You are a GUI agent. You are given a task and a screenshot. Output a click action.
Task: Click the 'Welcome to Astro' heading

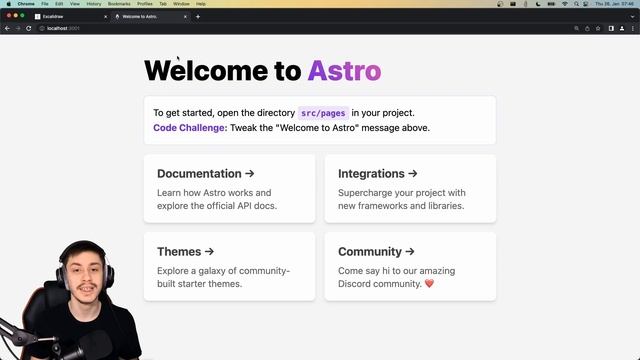click(262, 71)
